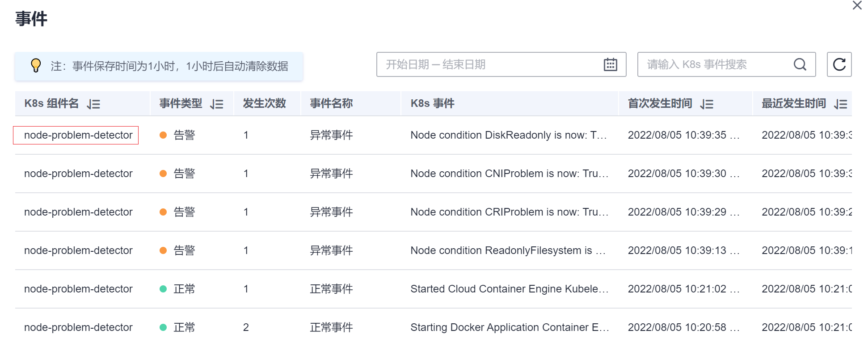Viewport: 868px width, 343px height.
Task: Sort by K8s 组件名 column icon
Action: click(93, 104)
